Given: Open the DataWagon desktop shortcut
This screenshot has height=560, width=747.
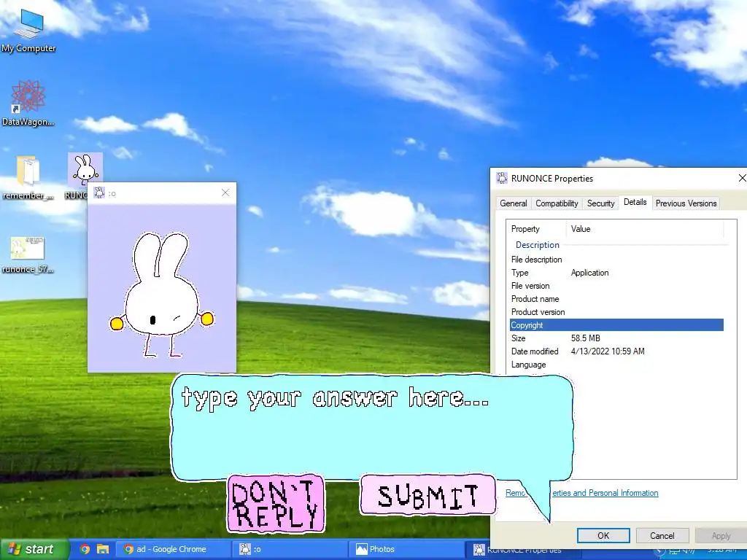Looking at the screenshot, I should pos(28,104).
